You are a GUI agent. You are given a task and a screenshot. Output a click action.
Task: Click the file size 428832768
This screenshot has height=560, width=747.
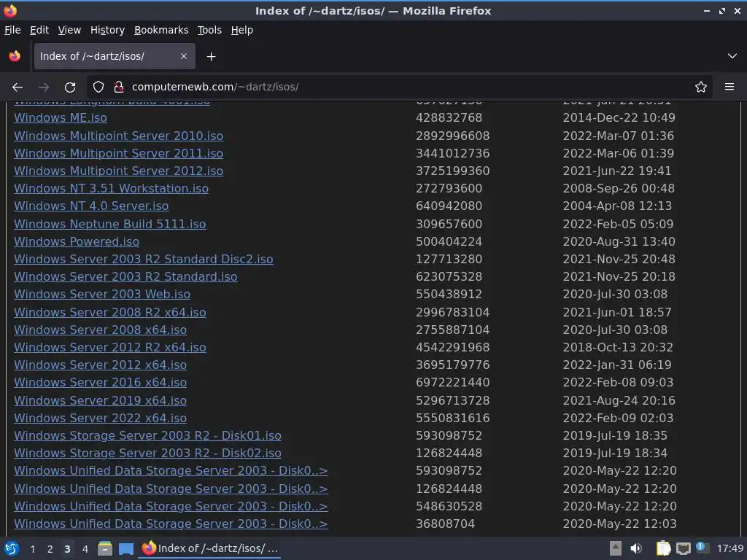coord(449,117)
